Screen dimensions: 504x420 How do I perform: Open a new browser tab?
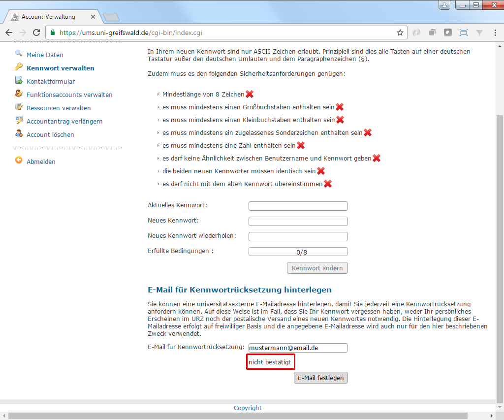(x=111, y=17)
